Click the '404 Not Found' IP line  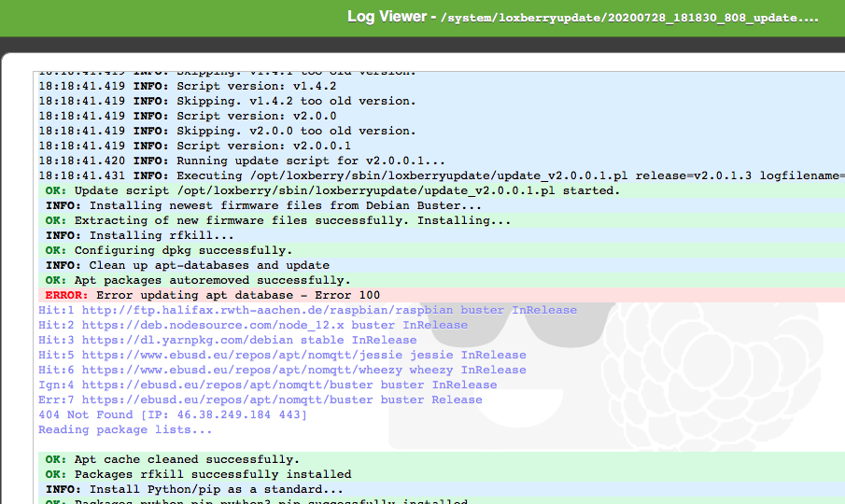pos(173,414)
